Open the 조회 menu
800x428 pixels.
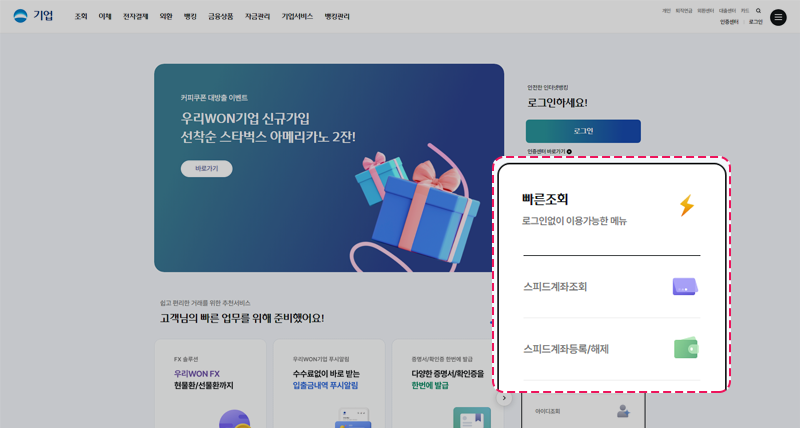click(81, 16)
